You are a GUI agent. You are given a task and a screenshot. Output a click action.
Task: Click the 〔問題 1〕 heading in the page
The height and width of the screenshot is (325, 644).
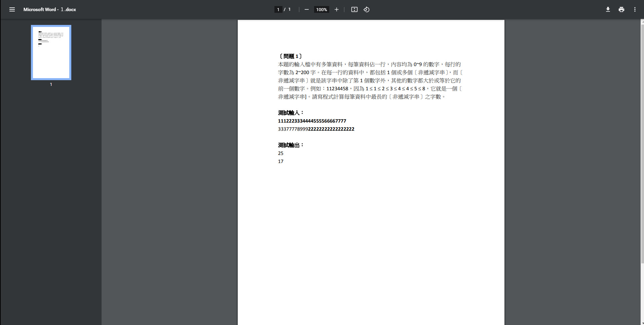[x=291, y=56]
